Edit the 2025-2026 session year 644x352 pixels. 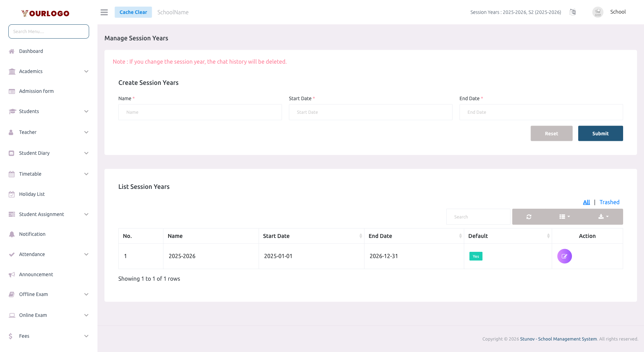tap(565, 256)
